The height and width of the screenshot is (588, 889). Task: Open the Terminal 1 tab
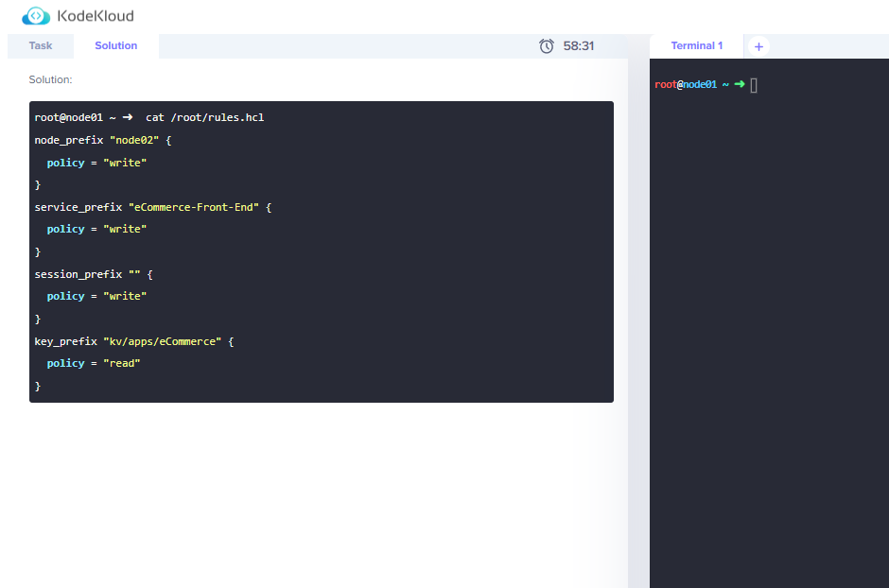[x=696, y=45]
